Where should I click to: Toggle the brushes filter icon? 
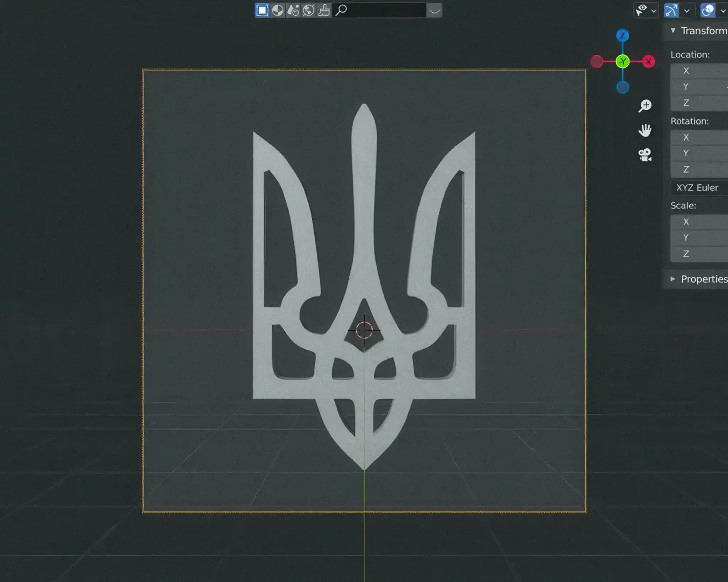(x=324, y=10)
